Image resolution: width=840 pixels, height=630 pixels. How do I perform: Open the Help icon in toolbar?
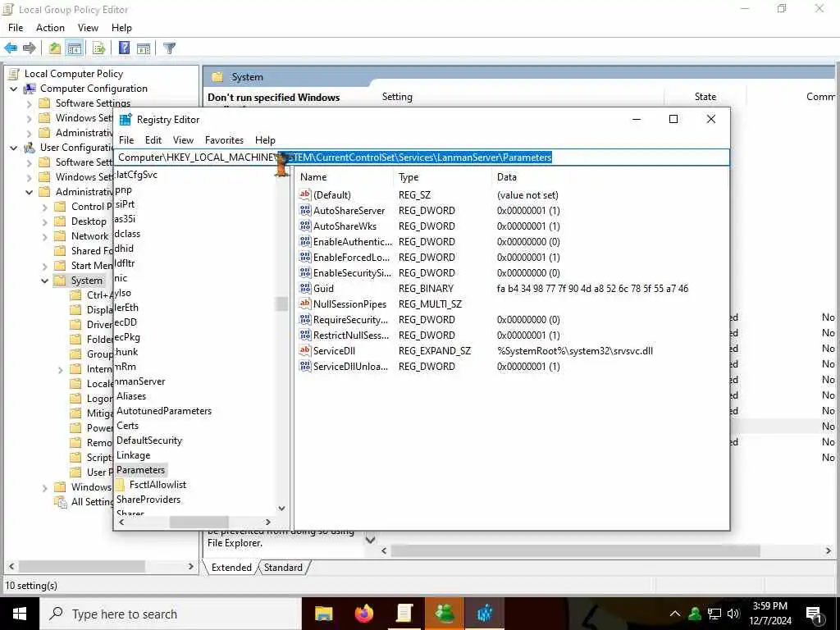pos(125,48)
